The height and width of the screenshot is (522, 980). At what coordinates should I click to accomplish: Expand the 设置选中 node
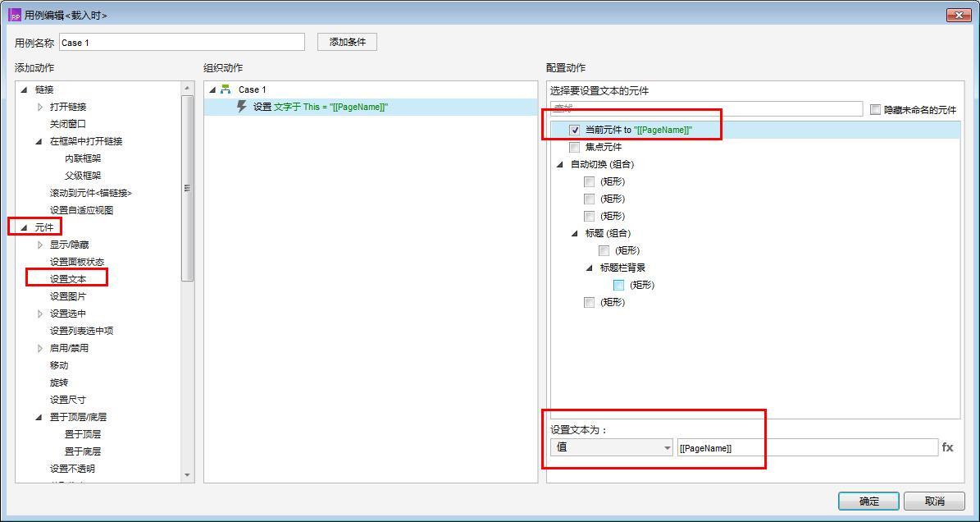point(41,314)
